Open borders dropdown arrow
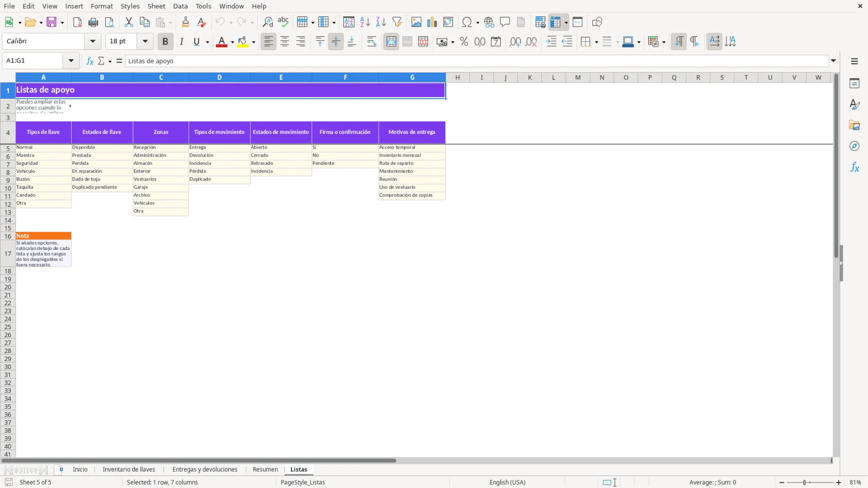 pyautogui.click(x=596, y=42)
